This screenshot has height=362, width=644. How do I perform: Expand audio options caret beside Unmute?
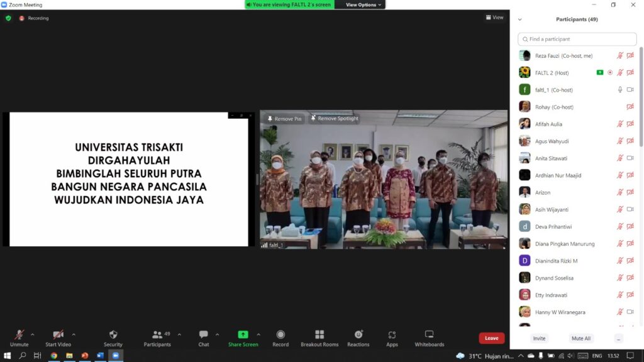click(33, 334)
